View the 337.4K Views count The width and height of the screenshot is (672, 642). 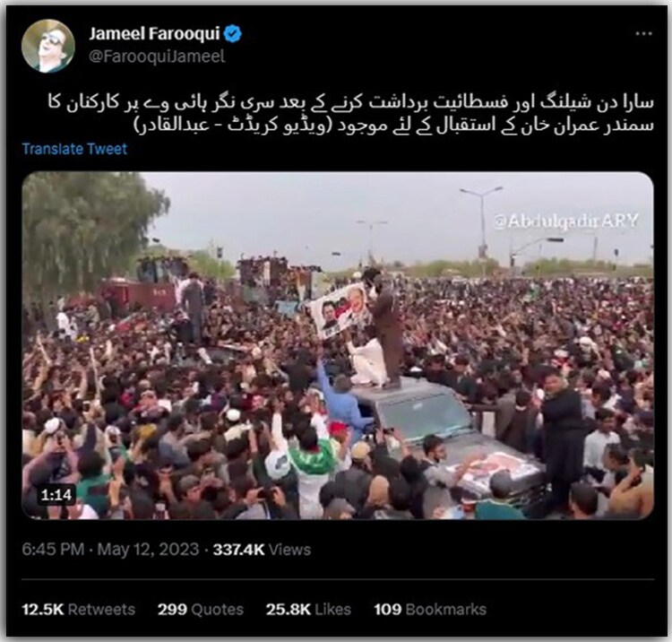click(x=262, y=550)
